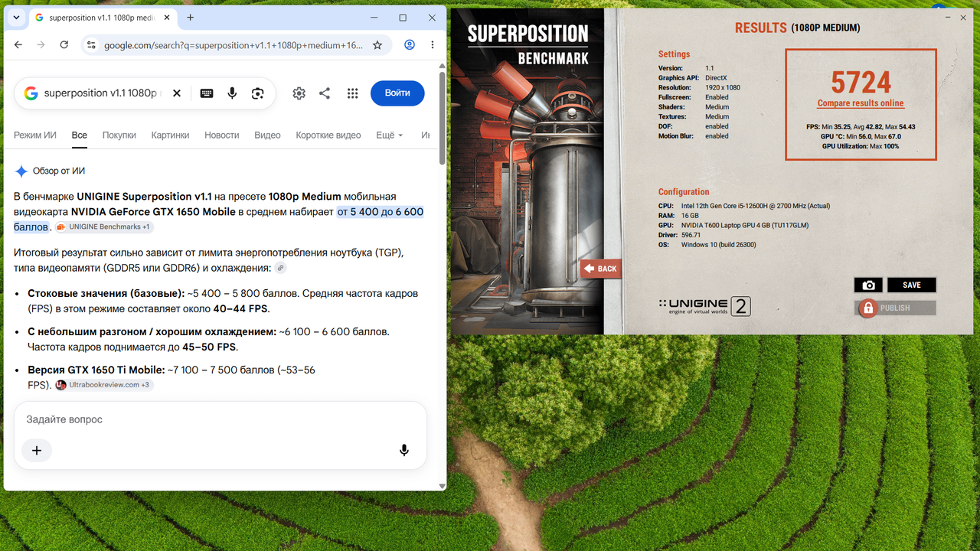Click microphone in the question box
The height and width of the screenshot is (551, 980).
click(x=404, y=450)
